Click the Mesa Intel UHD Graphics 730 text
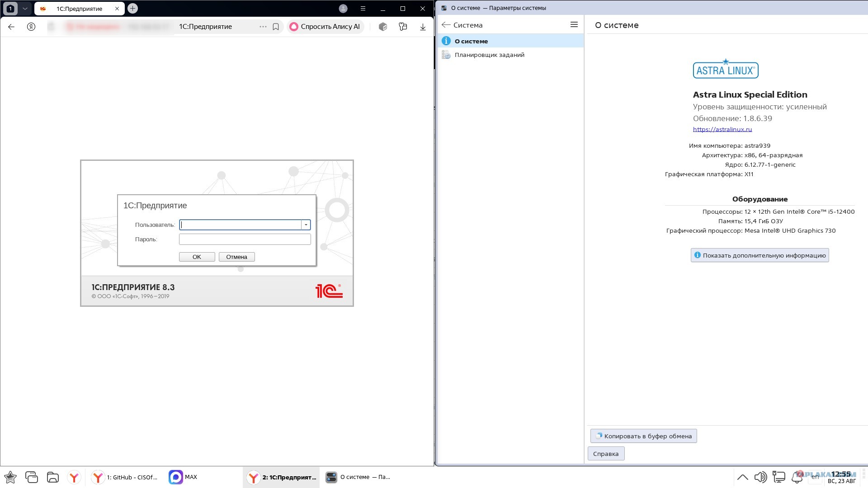Viewport: 868px width, 488px height. tap(790, 230)
